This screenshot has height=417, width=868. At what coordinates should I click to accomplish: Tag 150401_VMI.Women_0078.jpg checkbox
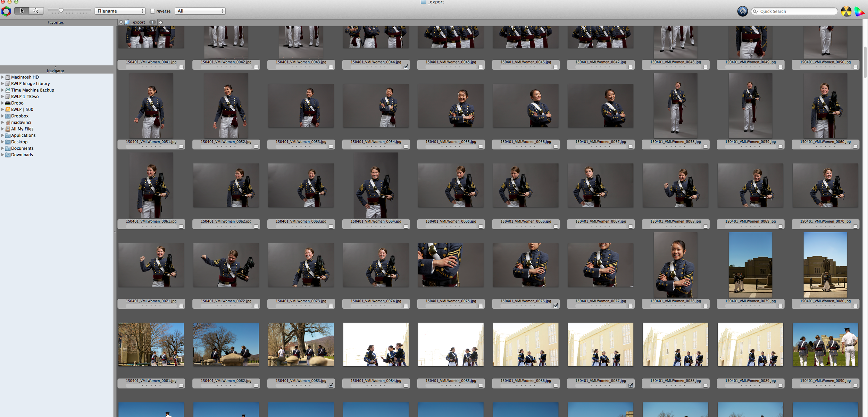click(x=706, y=306)
